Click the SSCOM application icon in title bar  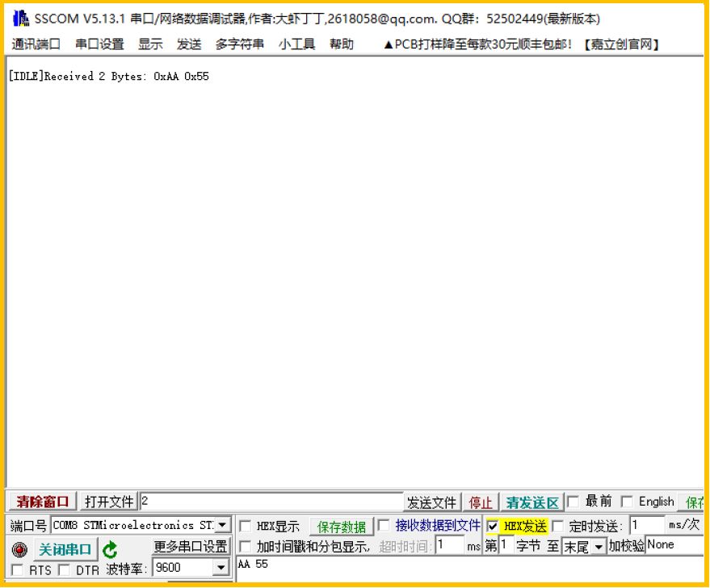(x=20, y=19)
